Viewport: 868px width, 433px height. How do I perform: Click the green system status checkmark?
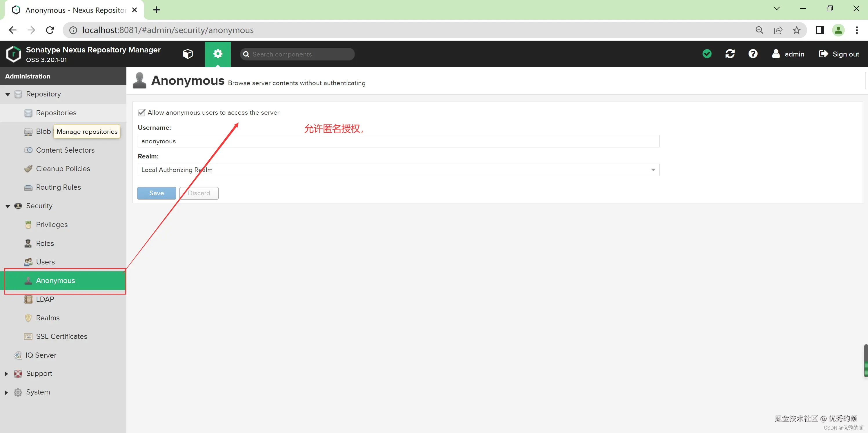[x=707, y=54]
